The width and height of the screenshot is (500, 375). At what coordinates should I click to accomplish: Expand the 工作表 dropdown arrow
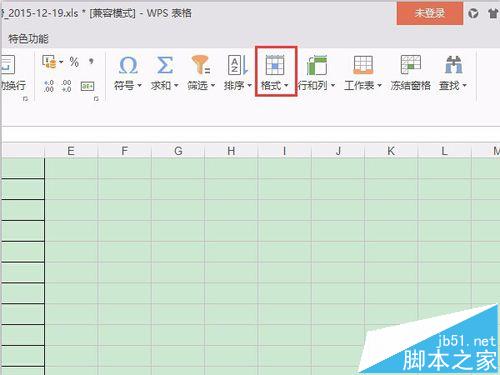click(x=379, y=86)
